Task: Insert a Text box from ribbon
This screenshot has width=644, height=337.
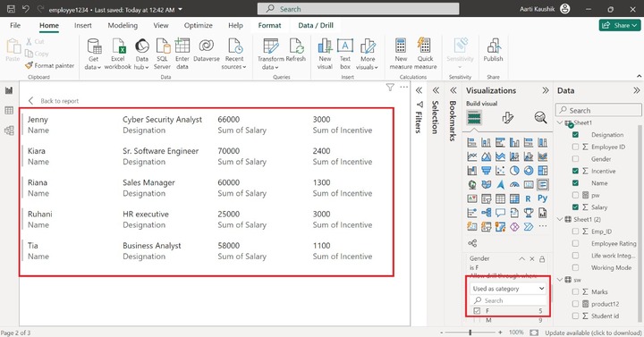Action: pos(345,54)
